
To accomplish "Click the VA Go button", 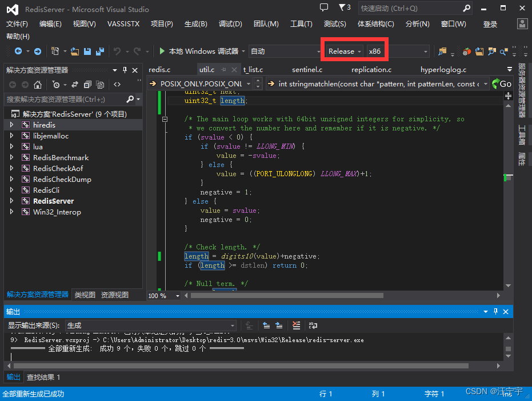I will tap(502, 84).
